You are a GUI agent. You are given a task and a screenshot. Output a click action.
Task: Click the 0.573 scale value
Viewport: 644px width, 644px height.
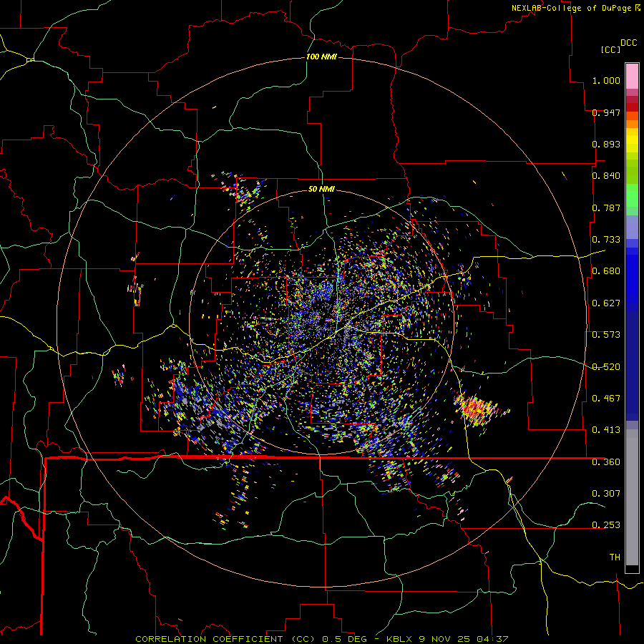606,335
